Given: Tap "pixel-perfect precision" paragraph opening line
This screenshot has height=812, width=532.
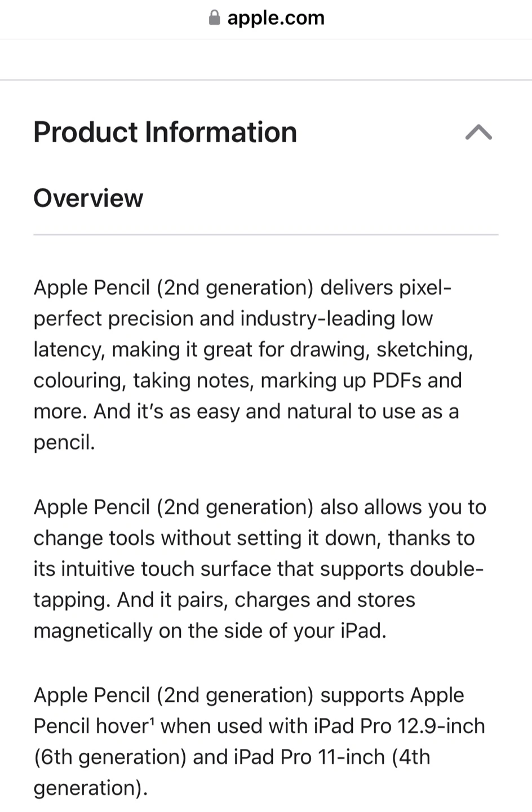Looking at the screenshot, I should point(242,288).
